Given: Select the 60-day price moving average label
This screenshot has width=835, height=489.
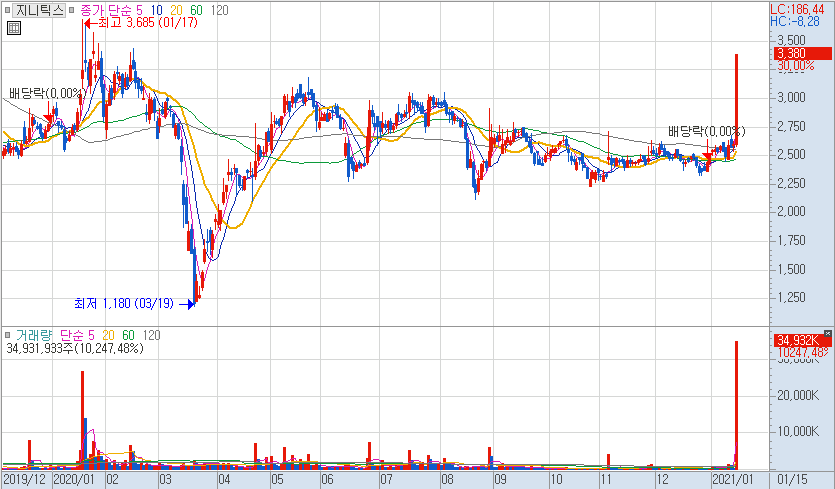Looking at the screenshot, I should pos(197,10).
